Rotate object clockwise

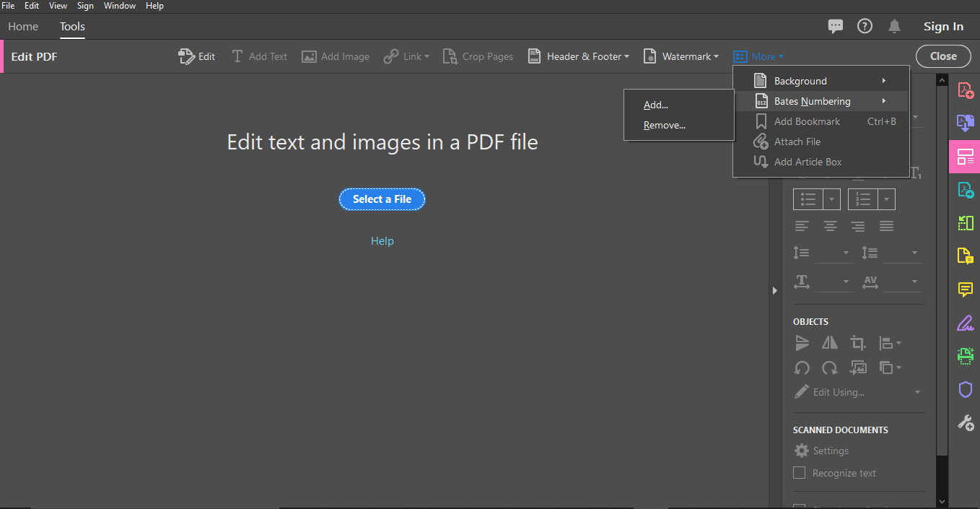click(830, 368)
